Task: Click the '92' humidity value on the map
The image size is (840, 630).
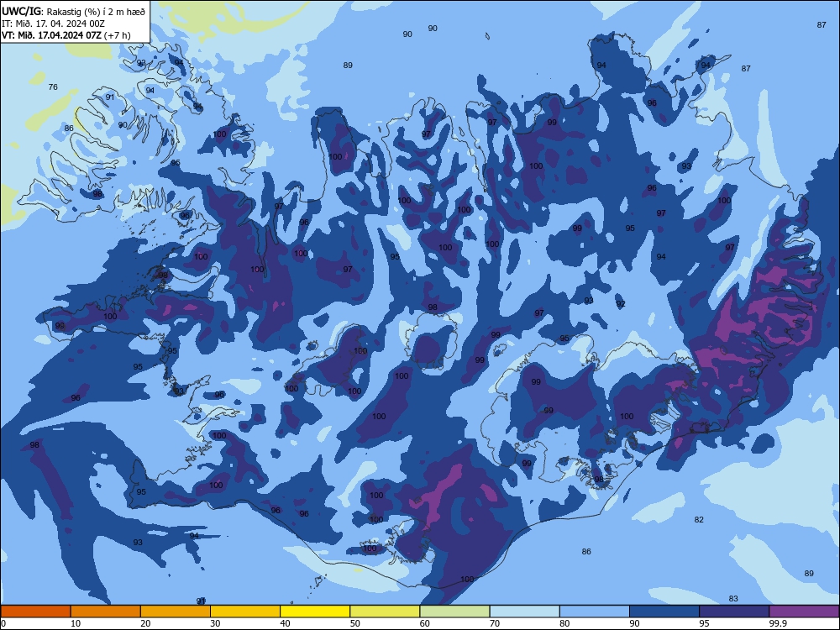Action: pos(621,304)
